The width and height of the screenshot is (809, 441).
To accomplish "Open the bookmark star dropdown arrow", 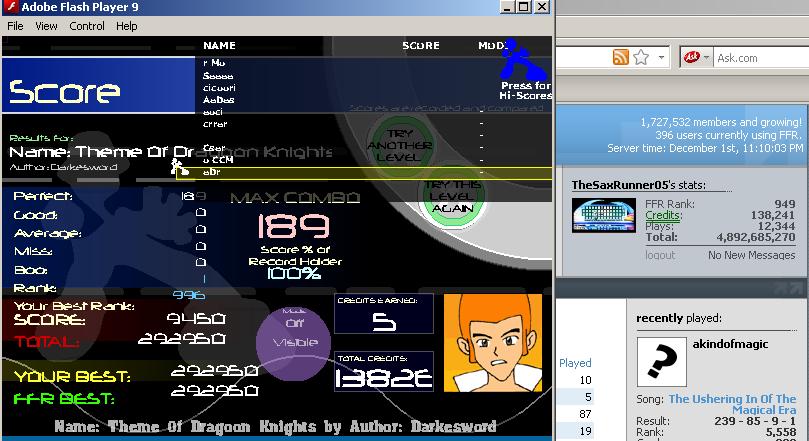I will point(661,57).
